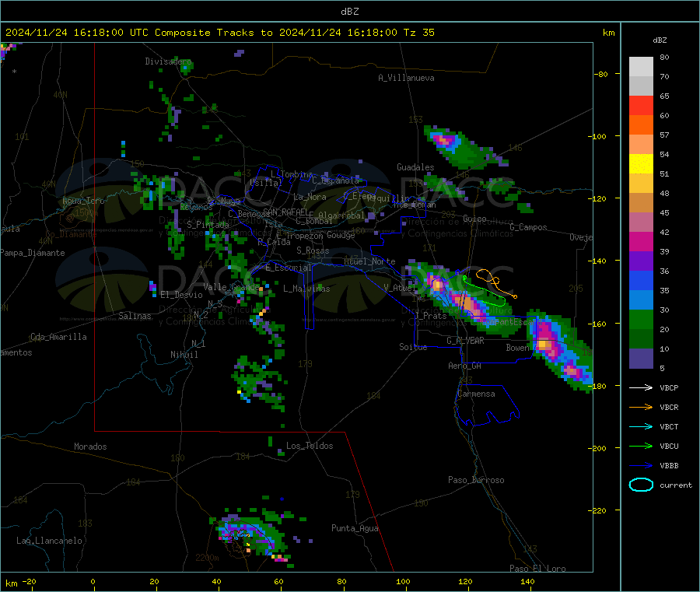Click the Pampa_Diamante location label
Viewport: 700px width, 592px height.
[32, 253]
